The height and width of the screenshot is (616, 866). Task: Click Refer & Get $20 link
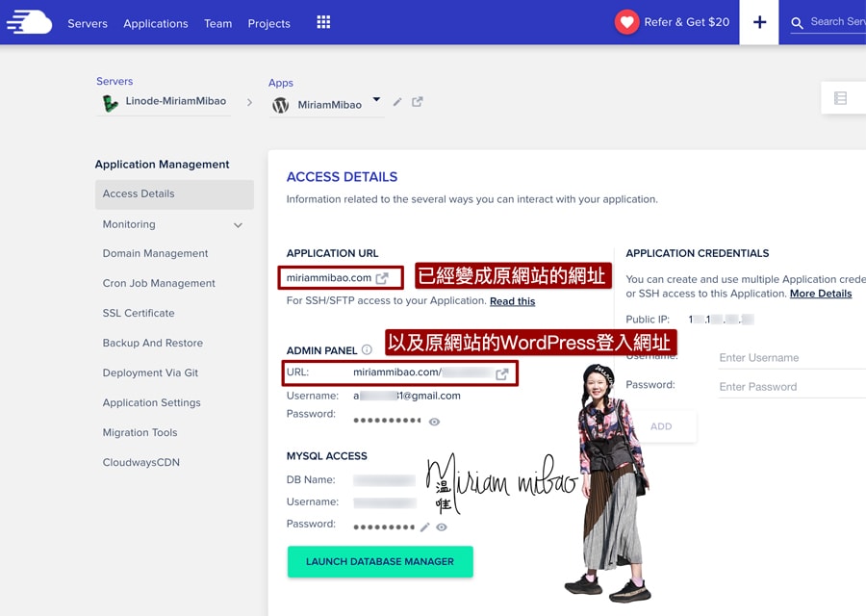pos(686,22)
